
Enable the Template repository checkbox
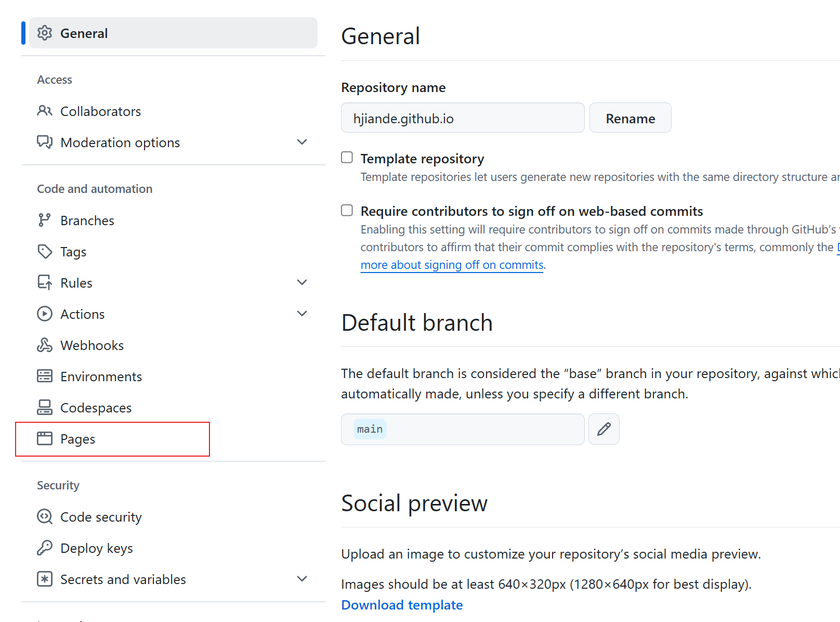(347, 158)
